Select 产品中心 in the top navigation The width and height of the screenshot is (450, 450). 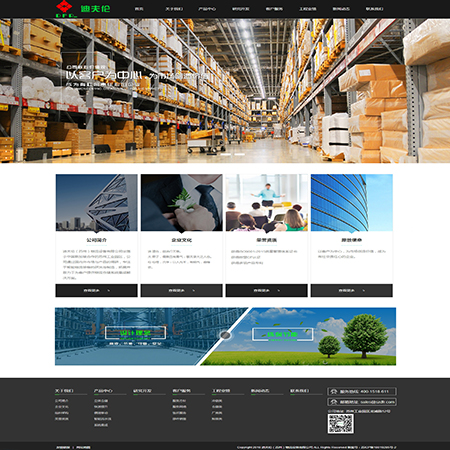(207, 9)
